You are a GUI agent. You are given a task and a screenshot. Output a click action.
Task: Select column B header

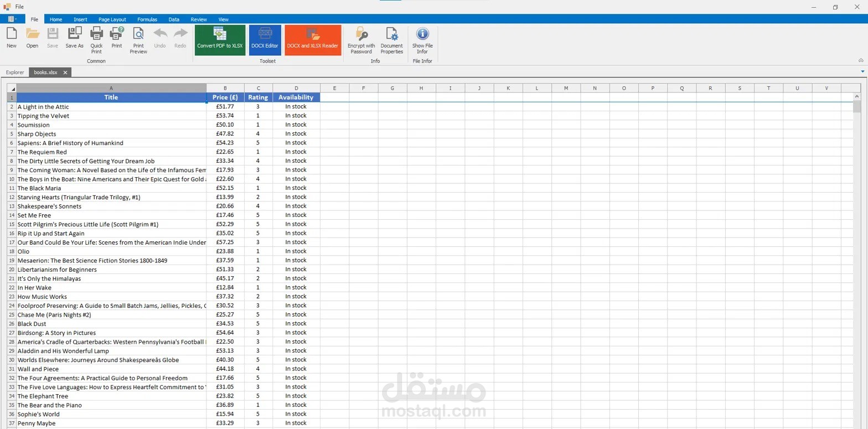point(225,88)
